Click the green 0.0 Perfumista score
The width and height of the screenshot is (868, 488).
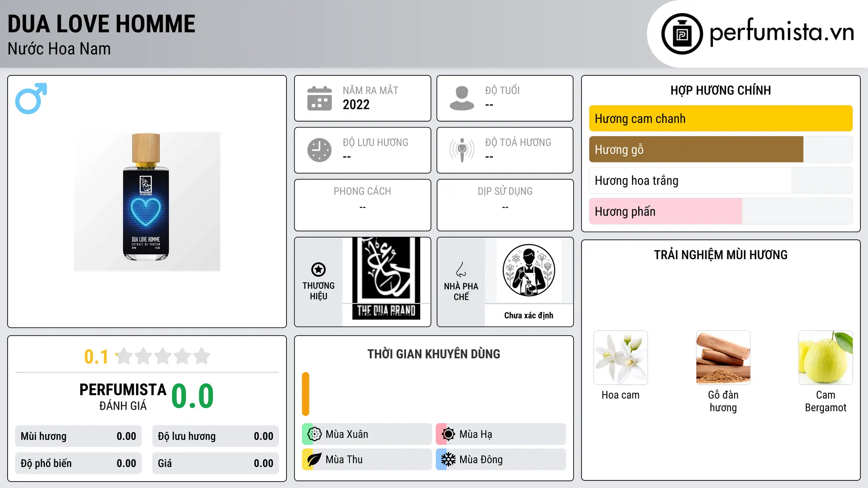click(x=192, y=396)
